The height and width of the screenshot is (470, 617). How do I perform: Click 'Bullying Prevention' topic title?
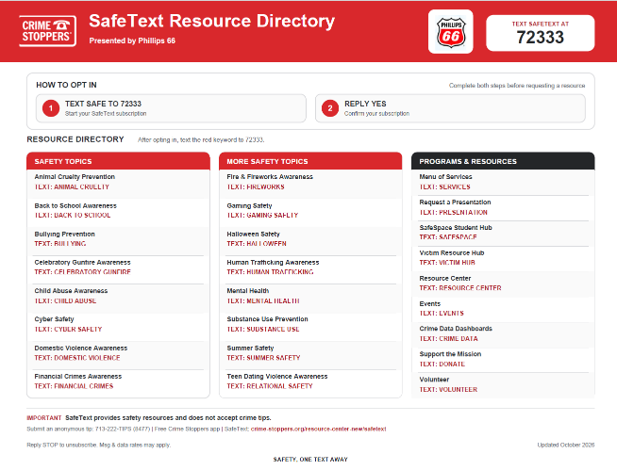65,234
